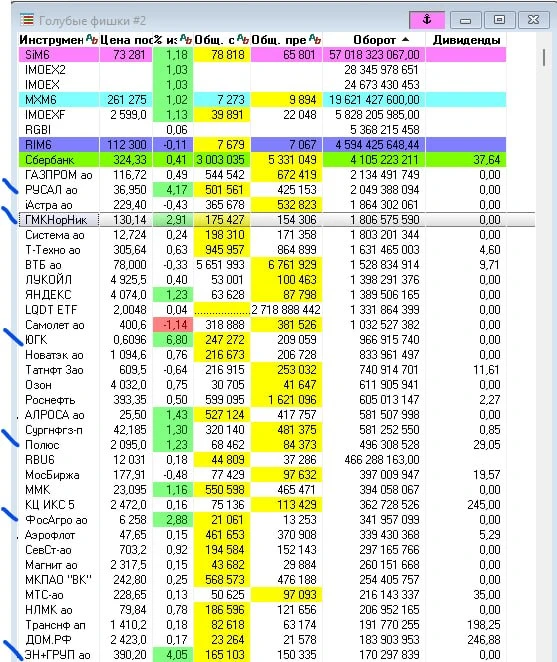Click filter icon beside % изм header
This screenshot has height=662, width=557.
tap(186, 39)
